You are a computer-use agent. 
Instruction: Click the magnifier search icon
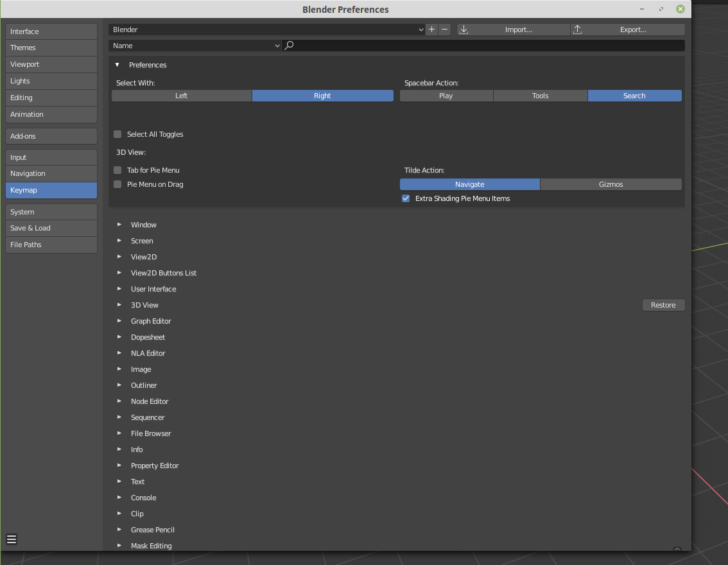tap(289, 46)
